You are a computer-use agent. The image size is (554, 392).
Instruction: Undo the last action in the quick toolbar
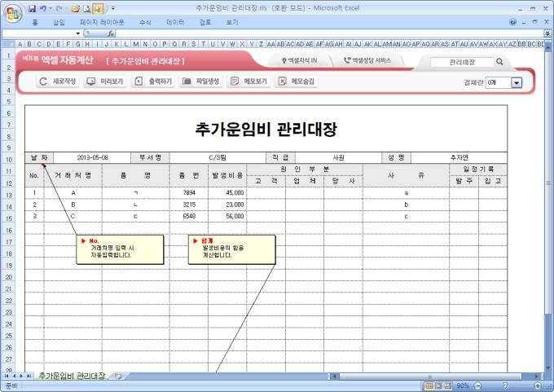[x=43, y=8]
